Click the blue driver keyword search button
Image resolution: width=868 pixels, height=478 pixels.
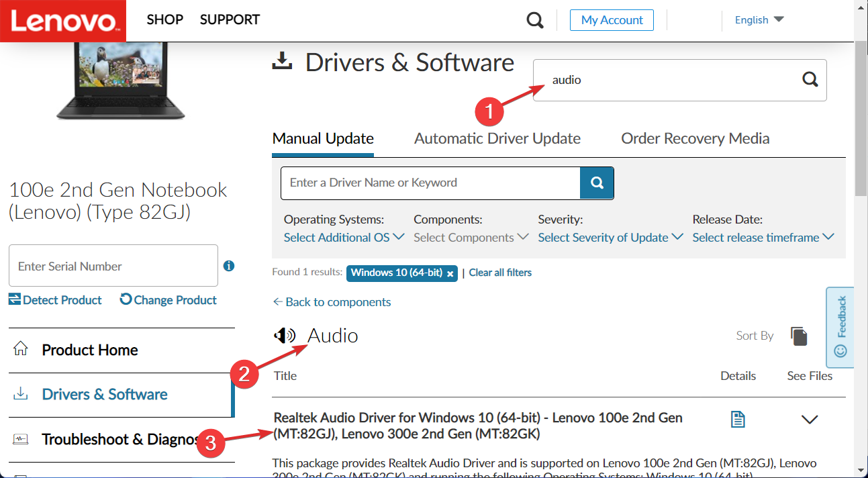[597, 183]
